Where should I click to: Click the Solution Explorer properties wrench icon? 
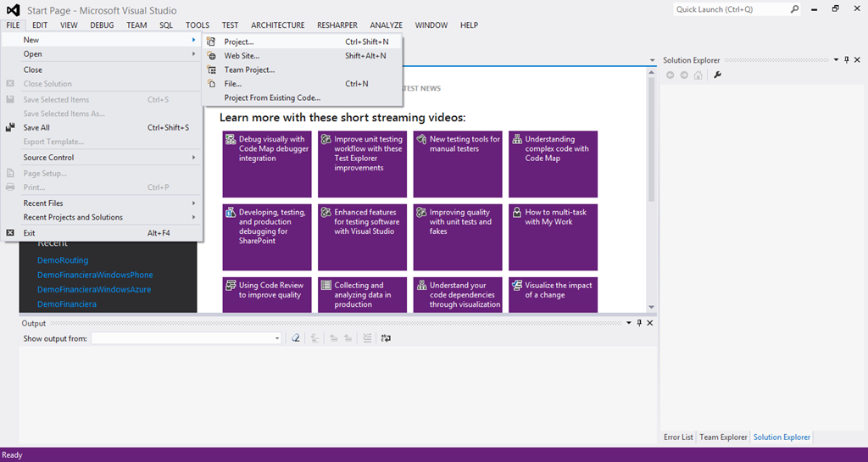pyautogui.click(x=718, y=75)
